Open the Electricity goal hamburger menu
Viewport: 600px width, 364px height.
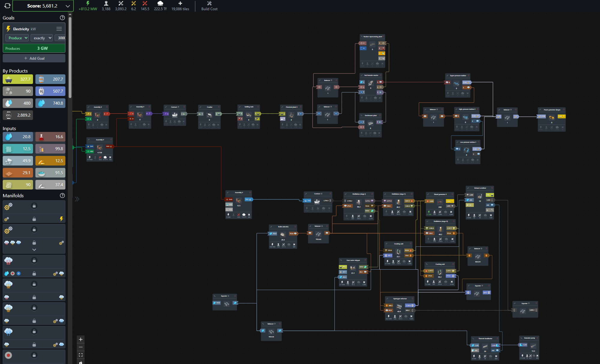pyautogui.click(x=59, y=29)
